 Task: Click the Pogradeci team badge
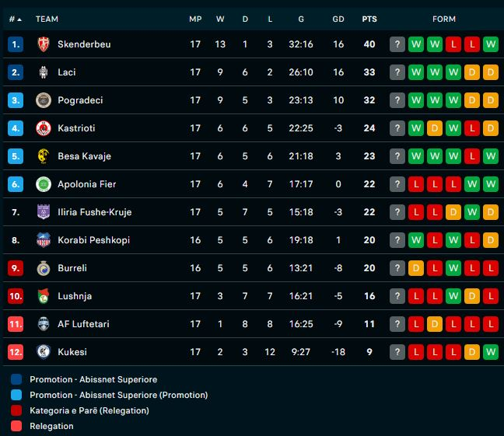pos(44,100)
